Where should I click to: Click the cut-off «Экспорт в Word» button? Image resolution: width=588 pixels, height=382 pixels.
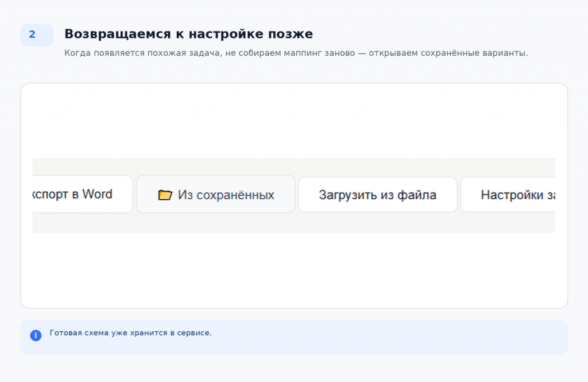pyautogui.click(x=83, y=194)
